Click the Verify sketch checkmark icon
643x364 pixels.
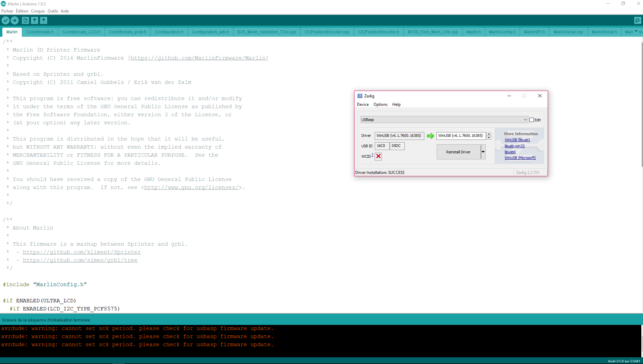coord(5,21)
